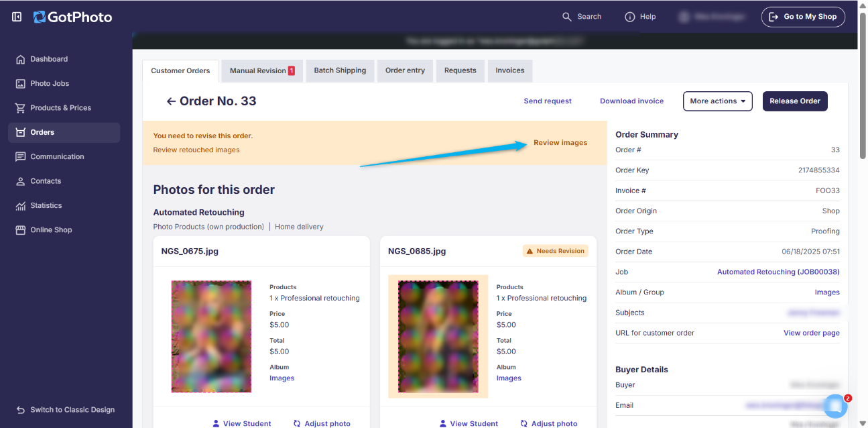Expand the More actions dropdown
The height and width of the screenshot is (428, 868).
pyautogui.click(x=718, y=101)
